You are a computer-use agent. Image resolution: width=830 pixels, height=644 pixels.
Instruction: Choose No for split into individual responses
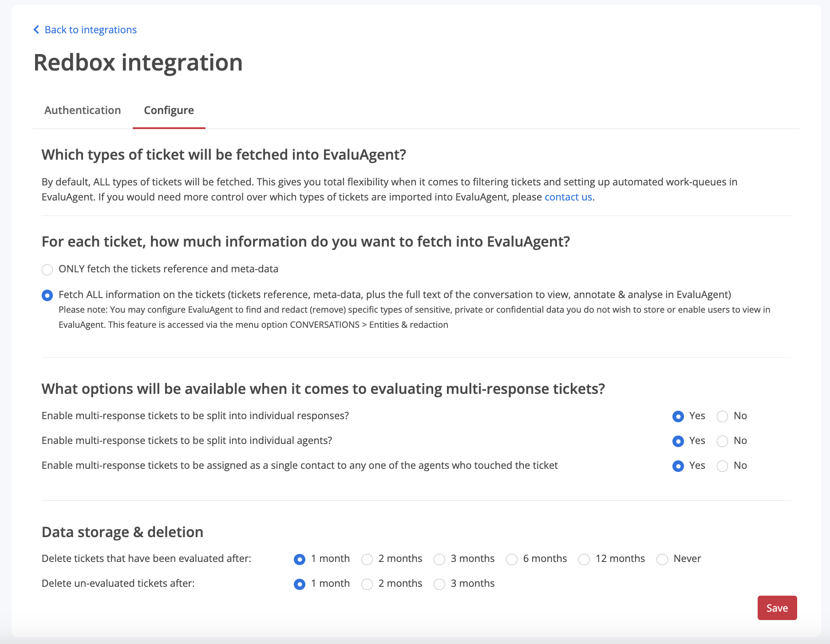(x=722, y=416)
